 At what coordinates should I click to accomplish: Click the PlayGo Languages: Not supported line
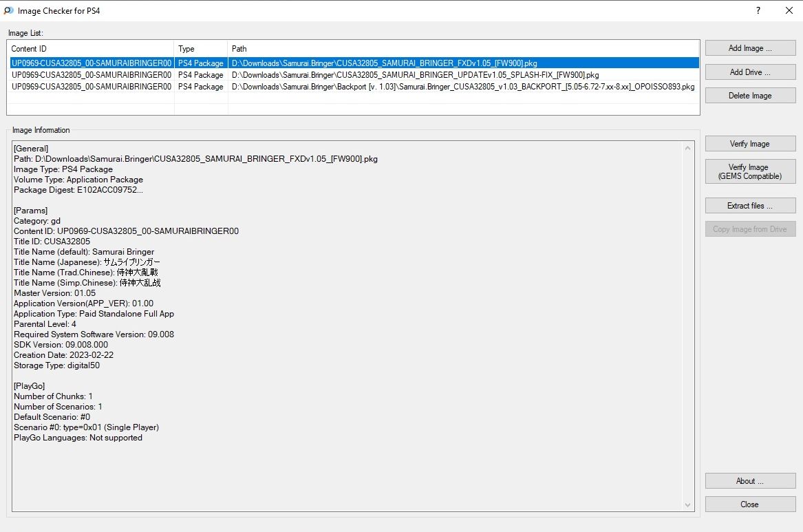tap(78, 438)
